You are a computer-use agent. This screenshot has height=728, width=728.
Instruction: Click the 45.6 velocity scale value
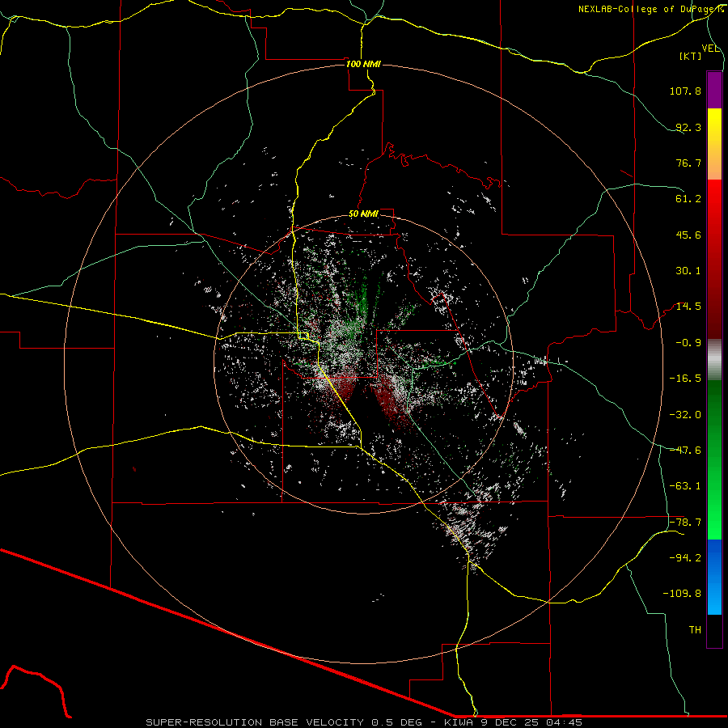tap(688, 235)
